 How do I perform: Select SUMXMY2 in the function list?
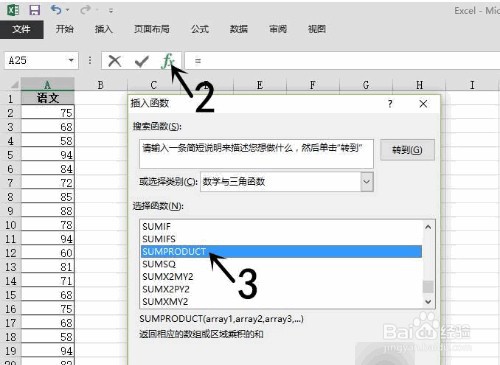(x=281, y=302)
